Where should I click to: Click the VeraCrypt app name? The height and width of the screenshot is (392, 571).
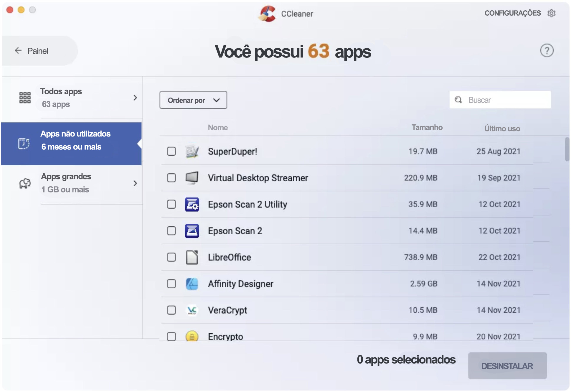tap(227, 310)
